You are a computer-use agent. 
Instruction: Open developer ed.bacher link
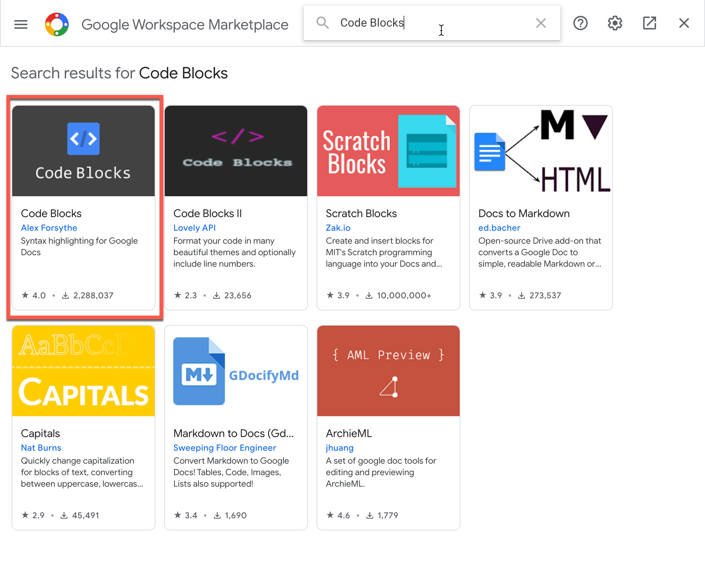click(499, 228)
